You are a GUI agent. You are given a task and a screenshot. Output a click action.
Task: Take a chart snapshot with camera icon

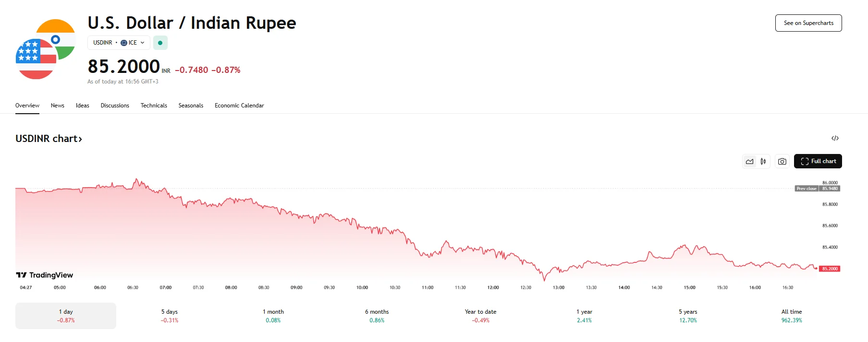coord(782,162)
